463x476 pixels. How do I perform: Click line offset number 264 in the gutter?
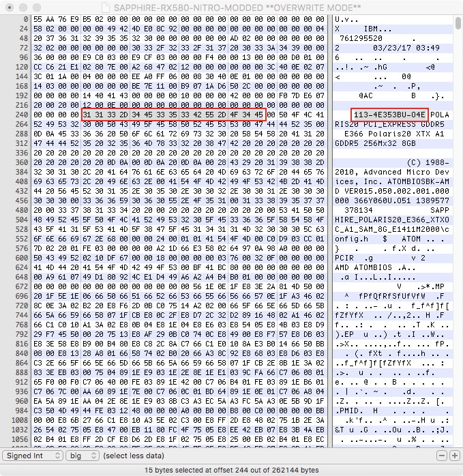click(x=22, y=125)
